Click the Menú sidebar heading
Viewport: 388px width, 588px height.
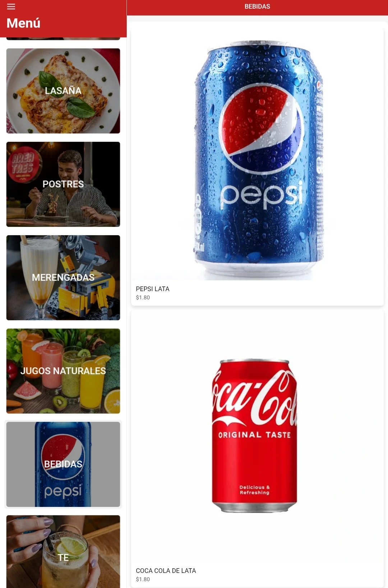click(23, 23)
